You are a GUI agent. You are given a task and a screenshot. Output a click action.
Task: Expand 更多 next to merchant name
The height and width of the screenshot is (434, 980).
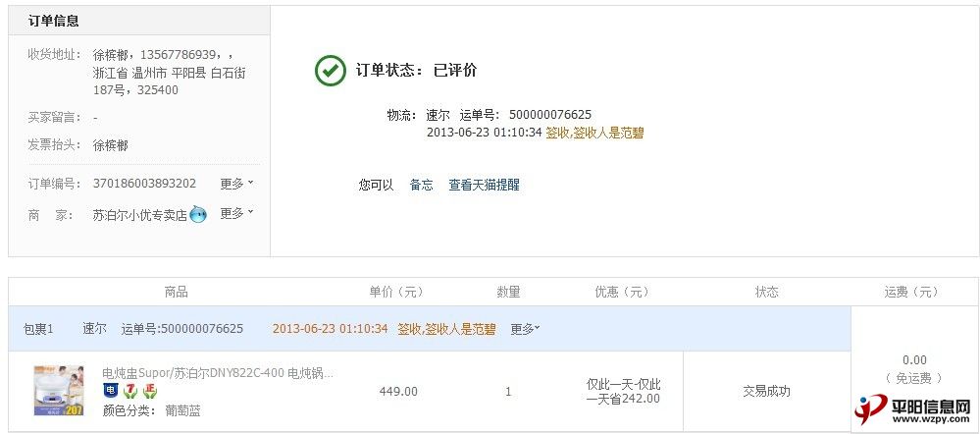click(236, 213)
